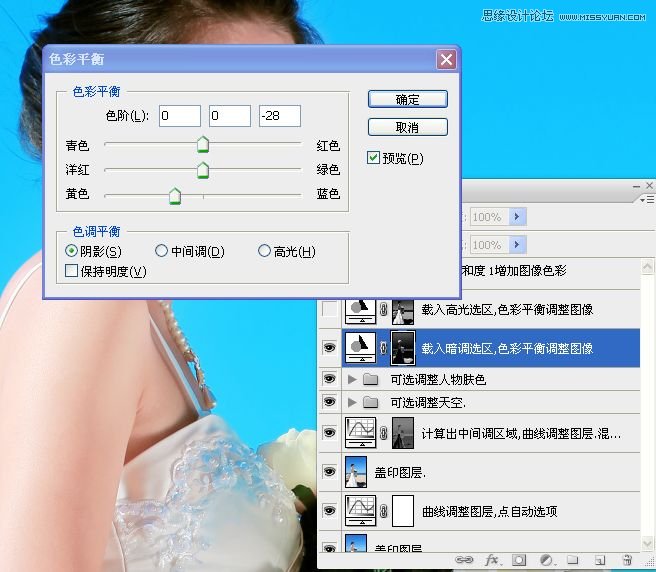Show the hidden 载入高光选区 layer visibility box
This screenshot has height=572, width=656.
330,310
